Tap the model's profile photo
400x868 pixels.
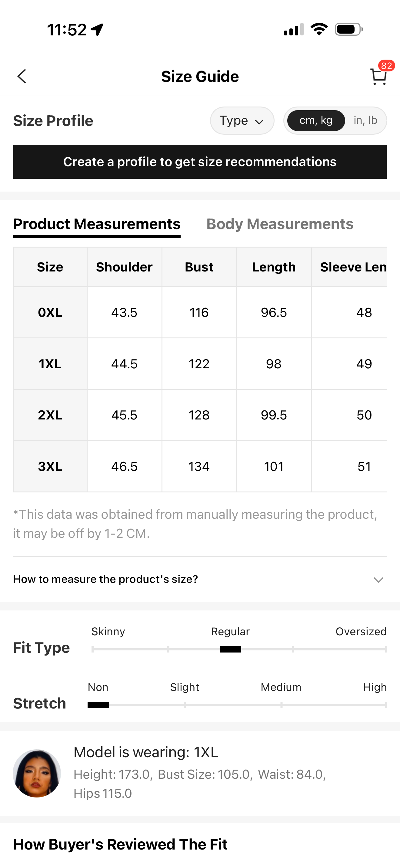37,773
